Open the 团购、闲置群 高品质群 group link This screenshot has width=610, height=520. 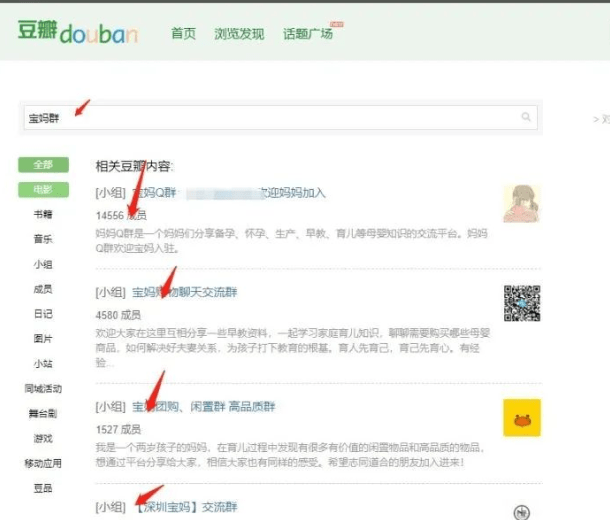pos(204,407)
